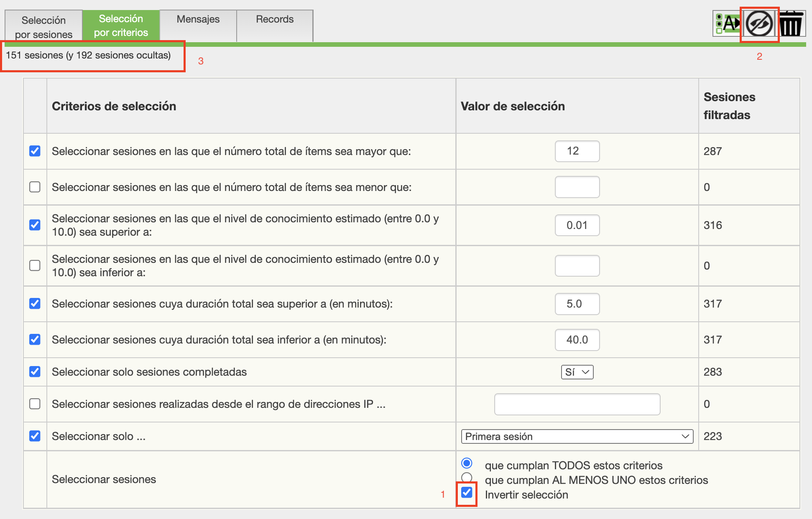This screenshot has height=519, width=812.
Task: Select TODOS estos criterios radio button
Action: tap(467, 463)
